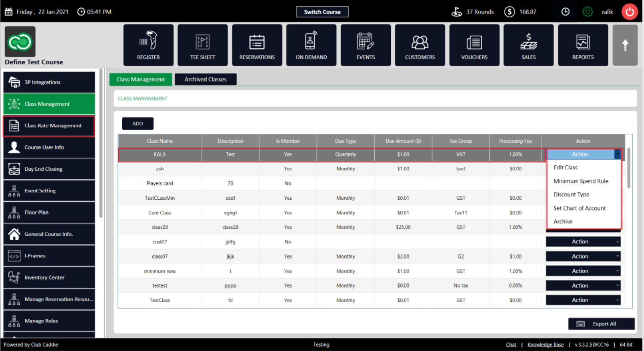644x351 pixels.
Task: Open the Reports module
Action: [x=583, y=45]
